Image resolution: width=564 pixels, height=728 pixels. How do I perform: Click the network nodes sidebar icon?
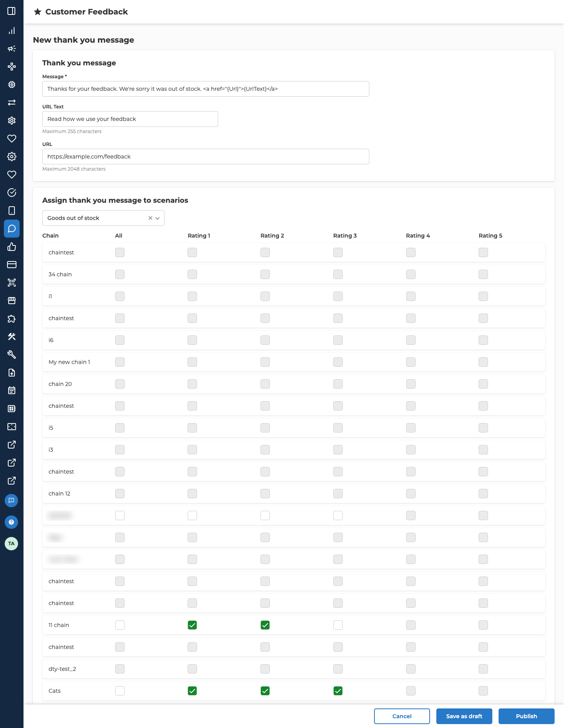coord(12,67)
